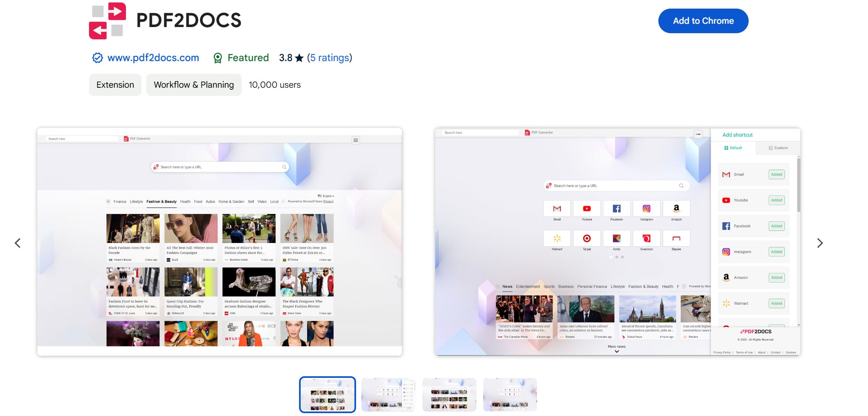Open the www.pdf2docs.com publisher link
Image resolution: width=868 pixels, height=416 pixels.
[153, 58]
